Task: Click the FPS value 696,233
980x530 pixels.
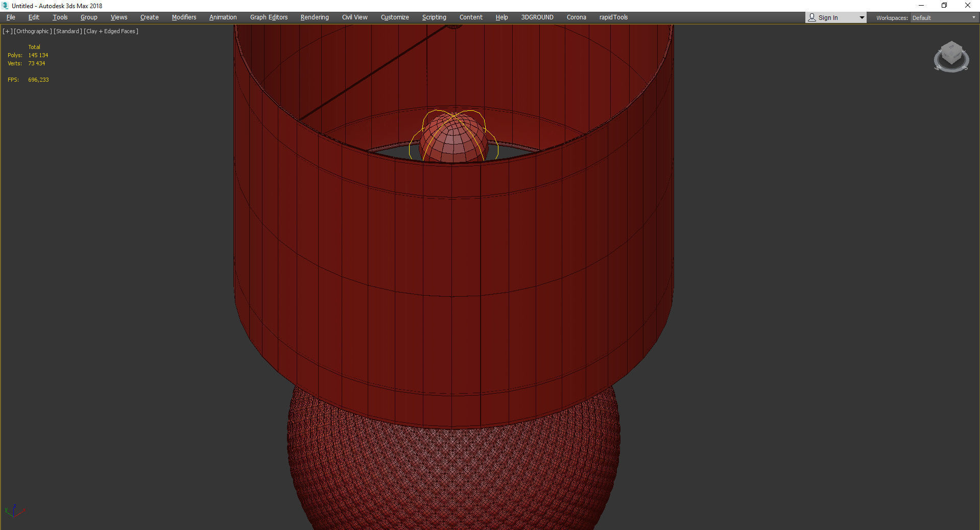Action: (x=39, y=80)
